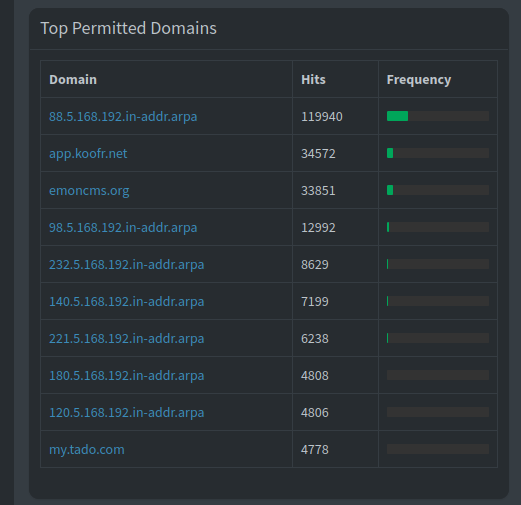Screen dimensions: 521x505
Task: Open the 98.5.168.192.in-addr.arpa link
Action: pos(123,227)
